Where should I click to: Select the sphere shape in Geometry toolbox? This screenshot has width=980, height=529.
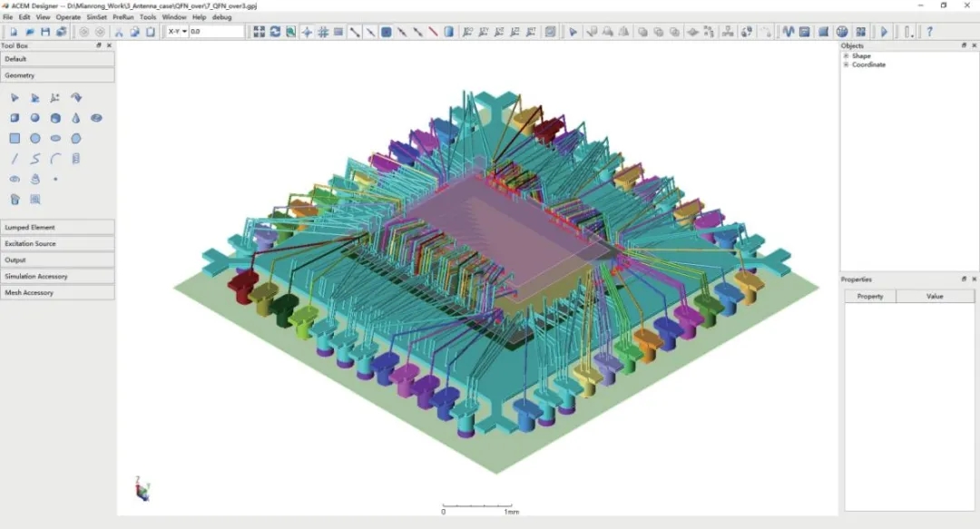click(35, 118)
